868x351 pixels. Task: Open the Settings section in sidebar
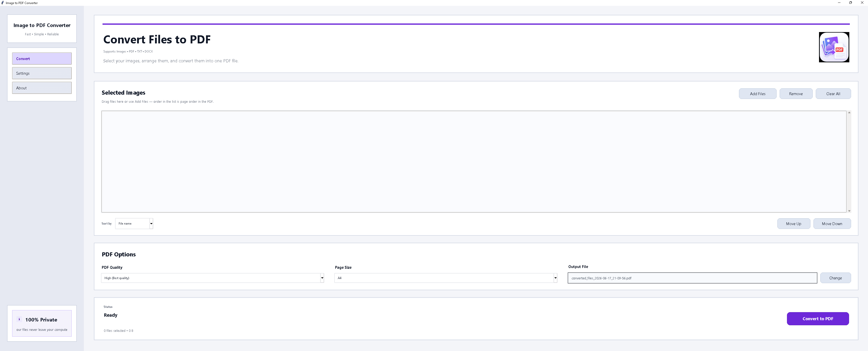pyautogui.click(x=42, y=73)
